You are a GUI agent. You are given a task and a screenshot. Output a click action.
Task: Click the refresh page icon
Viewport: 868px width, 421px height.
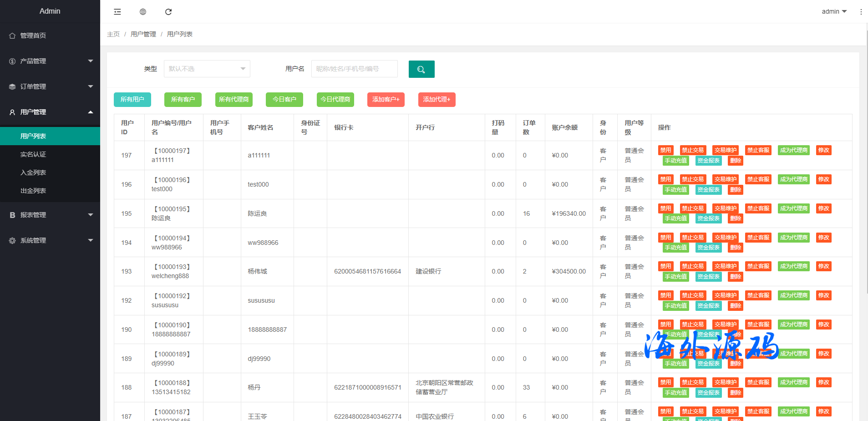[168, 12]
